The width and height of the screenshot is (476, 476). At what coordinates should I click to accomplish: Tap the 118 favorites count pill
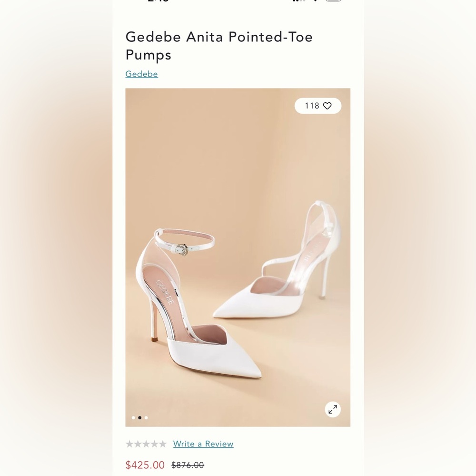click(x=317, y=106)
